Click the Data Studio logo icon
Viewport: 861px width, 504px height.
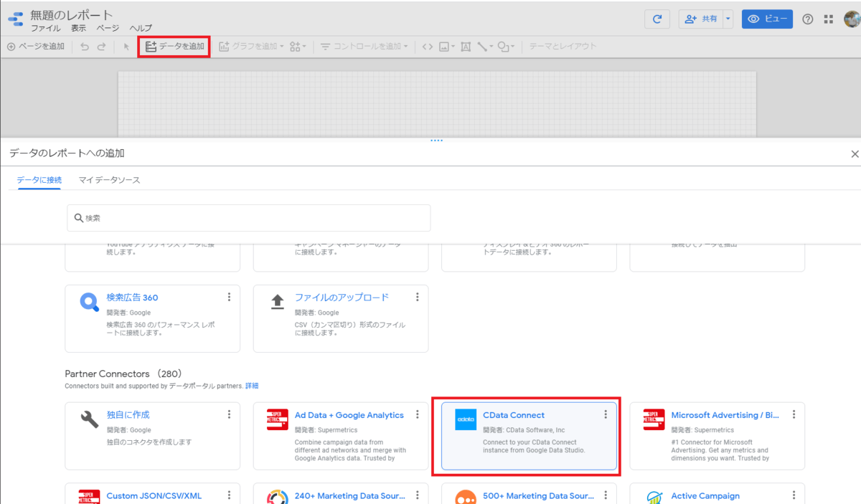tap(14, 19)
